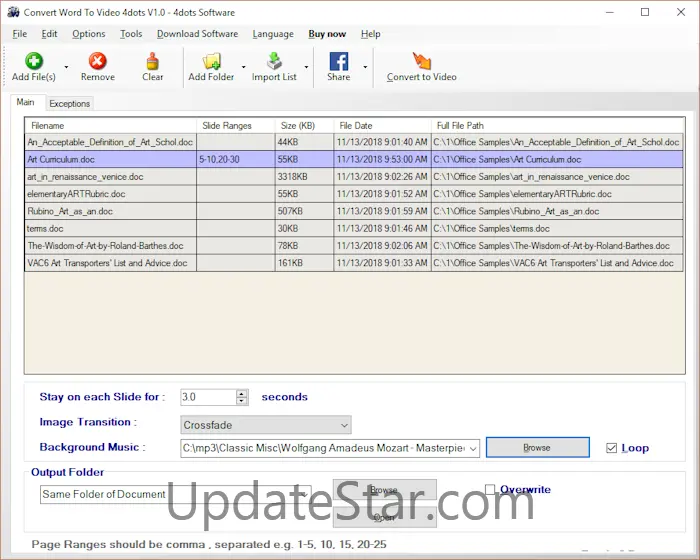This screenshot has height=560, width=700.
Task: Select the Art Curriculum.doc filename
Action: point(61,159)
